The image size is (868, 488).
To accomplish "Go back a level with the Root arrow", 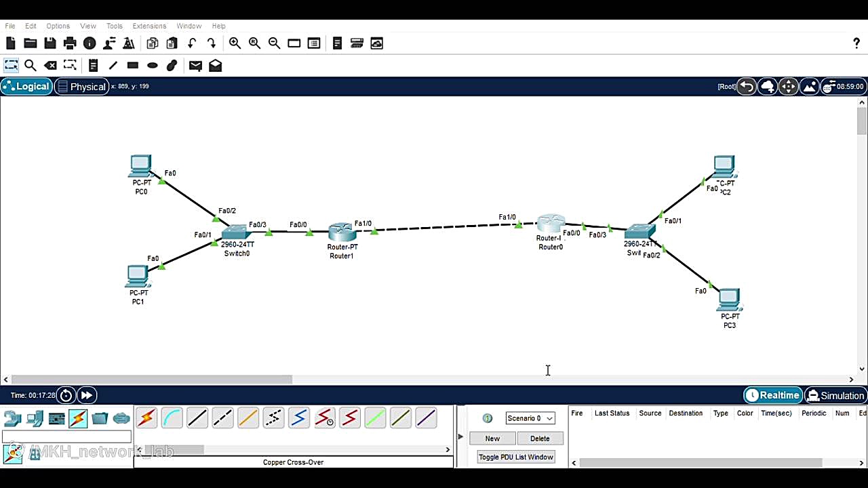I will 746,87.
